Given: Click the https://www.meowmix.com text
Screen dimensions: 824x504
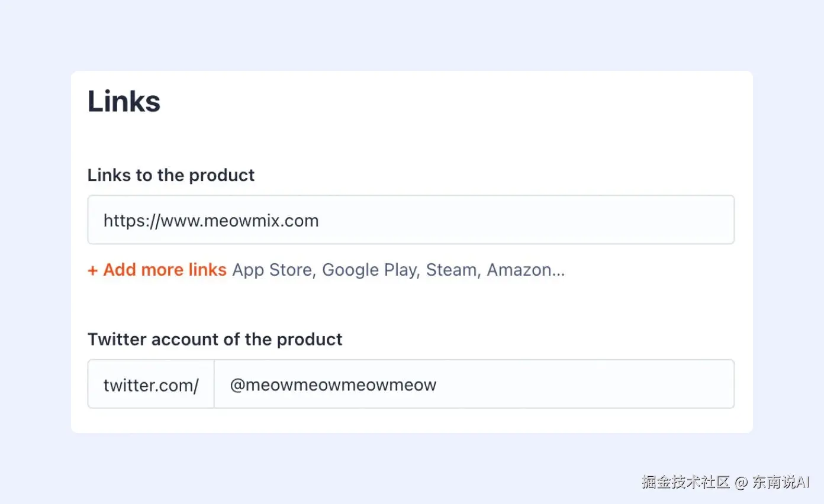Looking at the screenshot, I should (211, 221).
